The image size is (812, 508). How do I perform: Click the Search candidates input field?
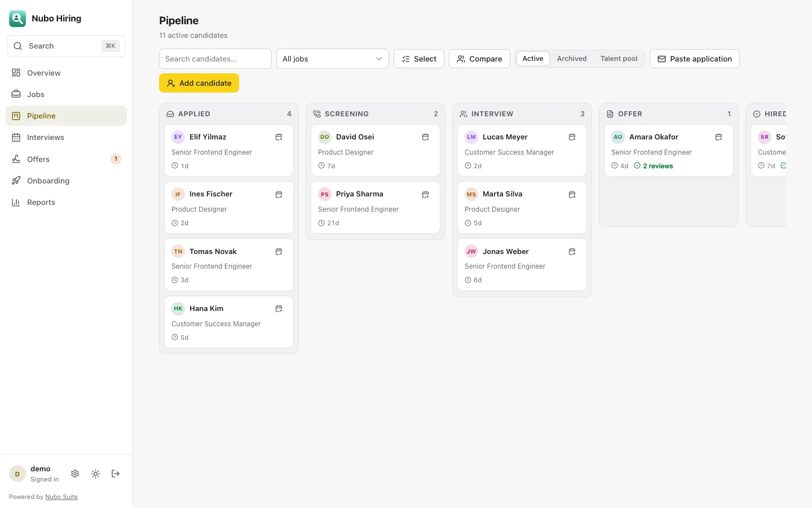pyautogui.click(x=215, y=59)
